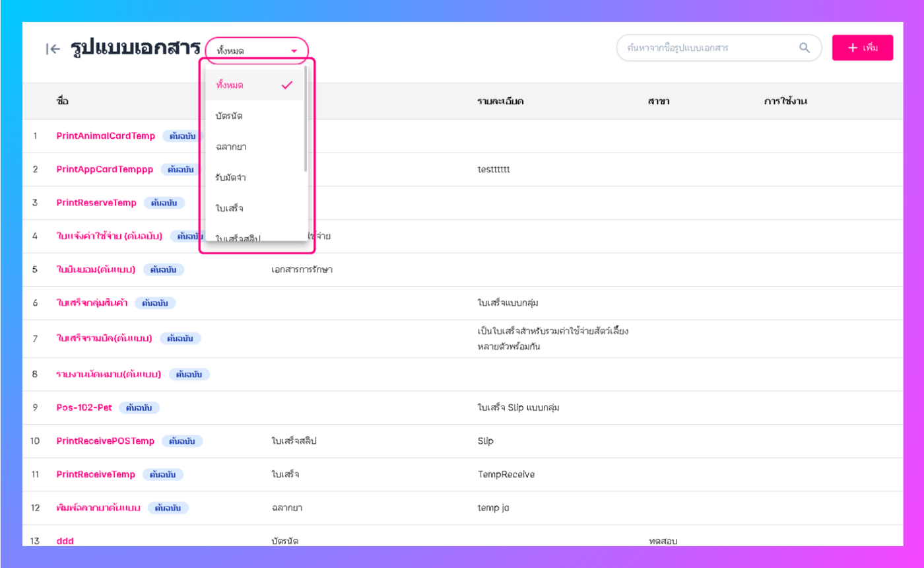Open ใบเสร็จรวมบิล(ต้นแบบ) template
Screen dimensions: 924x568
pos(104,338)
